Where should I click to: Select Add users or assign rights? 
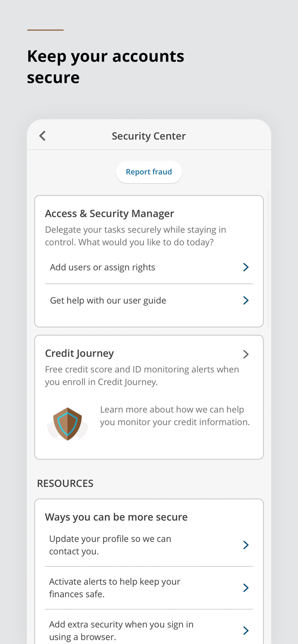[103, 267]
